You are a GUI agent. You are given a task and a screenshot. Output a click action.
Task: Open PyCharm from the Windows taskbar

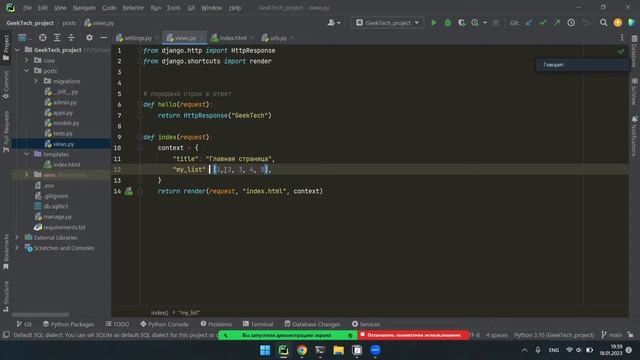pos(283,350)
